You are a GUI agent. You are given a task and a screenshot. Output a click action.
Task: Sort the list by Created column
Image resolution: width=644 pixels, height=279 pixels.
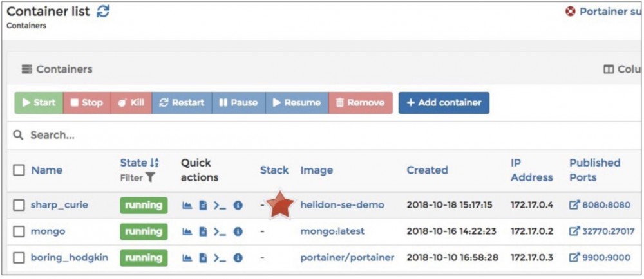pyautogui.click(x=427, y=170)
